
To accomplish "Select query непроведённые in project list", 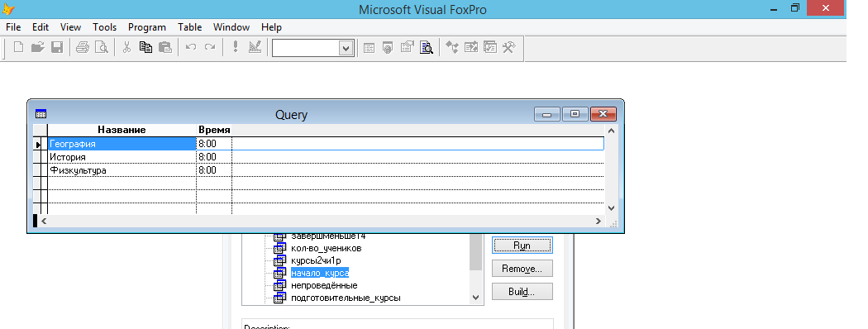I will point(324,286).
